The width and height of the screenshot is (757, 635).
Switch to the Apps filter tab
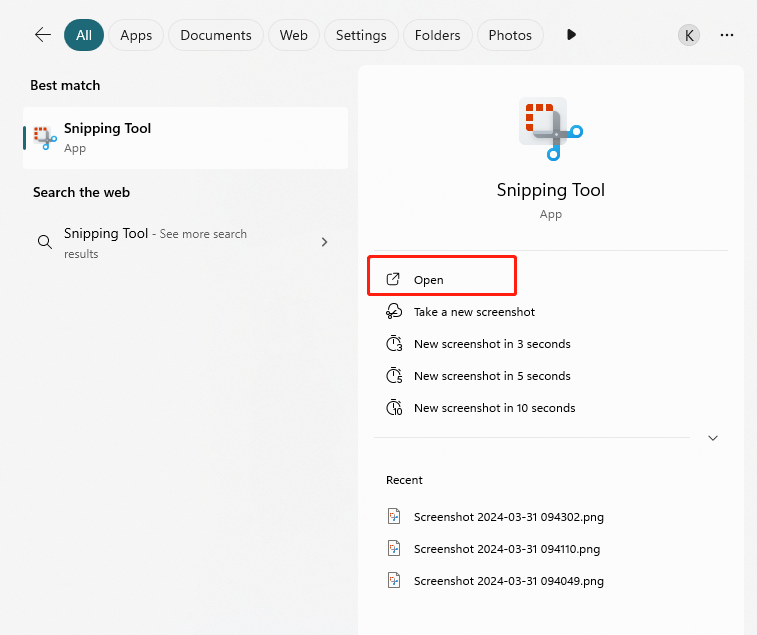pos(136,35)
